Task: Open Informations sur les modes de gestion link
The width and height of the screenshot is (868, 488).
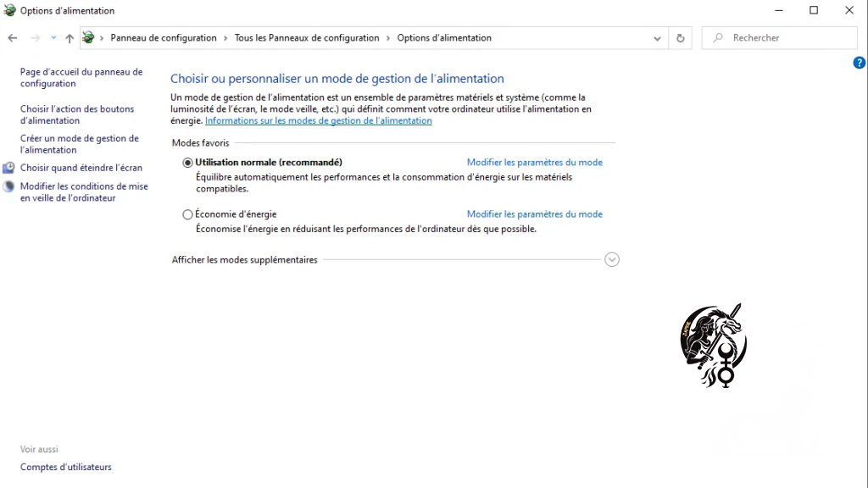Action: tap(319, 120)
